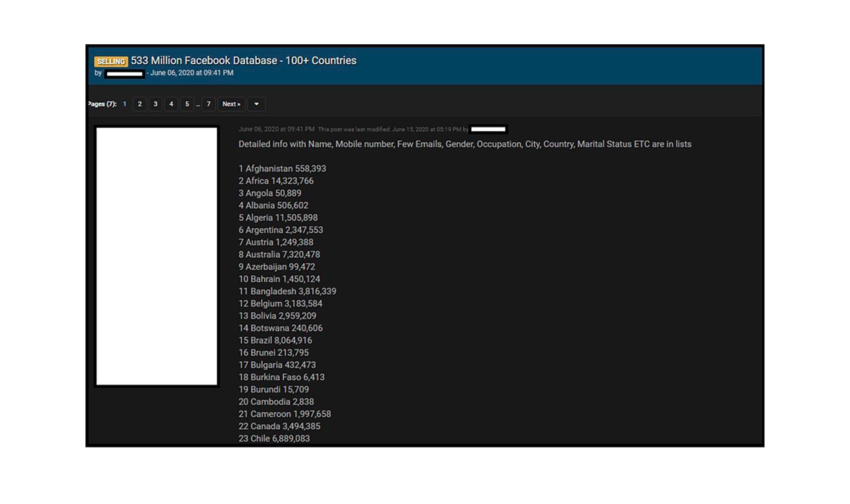Click the Next page button

[231, 104]
